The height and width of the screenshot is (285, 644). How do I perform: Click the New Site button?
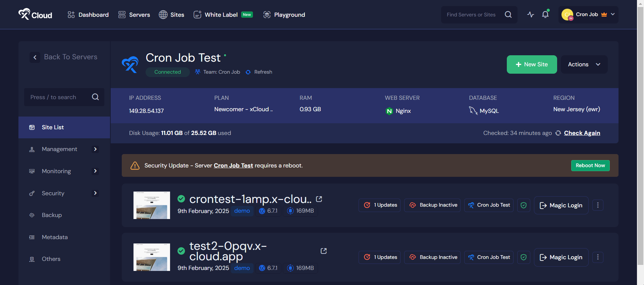coord(532,64)
